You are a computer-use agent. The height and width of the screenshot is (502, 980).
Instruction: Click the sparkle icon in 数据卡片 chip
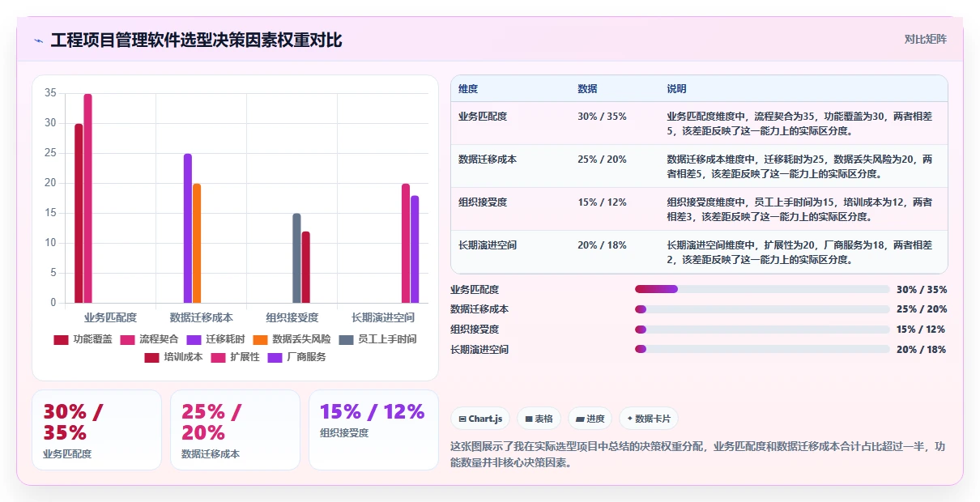click(630, 419)
